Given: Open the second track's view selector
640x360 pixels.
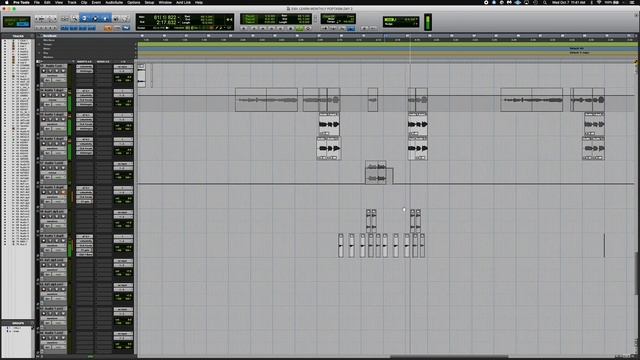Looking at the screenshot, I should pyautogui.click(x=53, y=100).
